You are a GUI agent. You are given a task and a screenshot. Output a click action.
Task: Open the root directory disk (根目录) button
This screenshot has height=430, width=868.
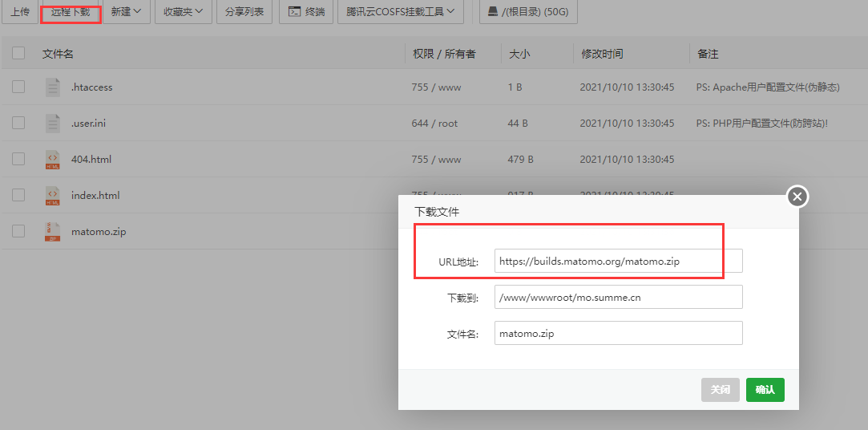pos(528,12)
